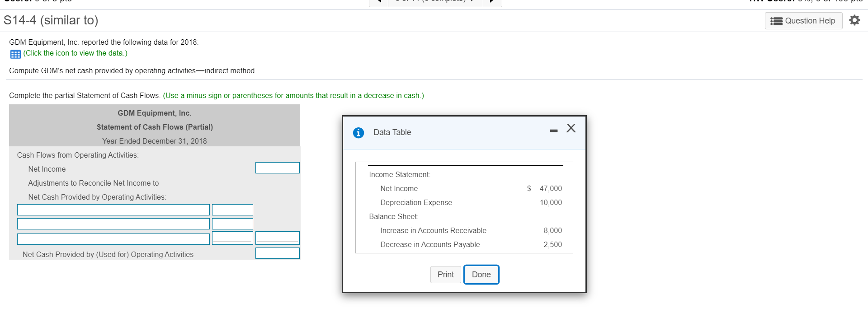Click 'Net Income' label in Data Table dialog

pos(399,189)
